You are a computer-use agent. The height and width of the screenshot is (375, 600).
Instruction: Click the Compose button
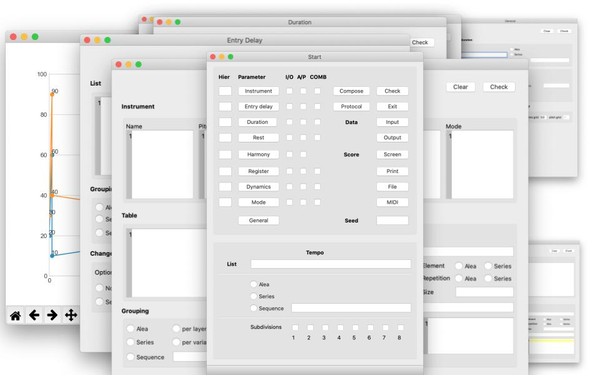coord(351,91)
